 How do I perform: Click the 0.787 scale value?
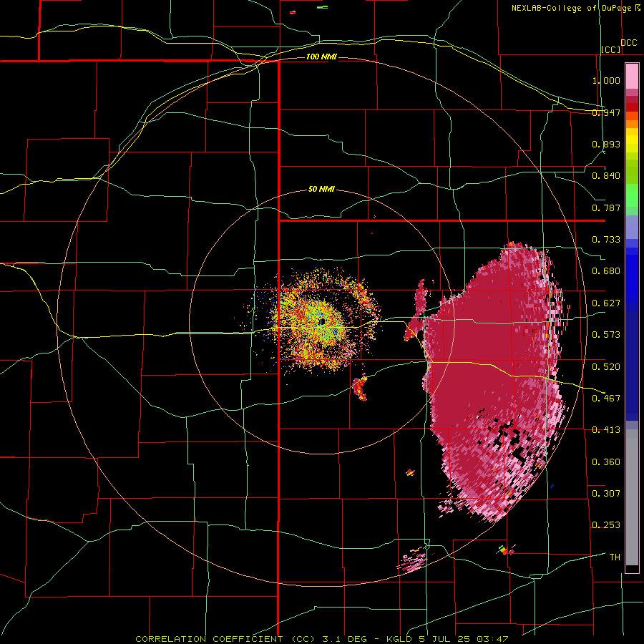(x=606, y=208)
